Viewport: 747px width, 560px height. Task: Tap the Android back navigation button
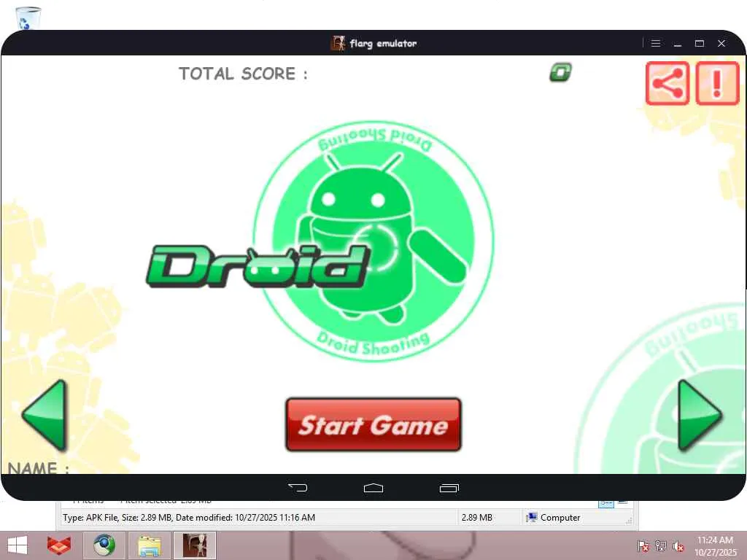pyautogui.click(x=298, y=488)
